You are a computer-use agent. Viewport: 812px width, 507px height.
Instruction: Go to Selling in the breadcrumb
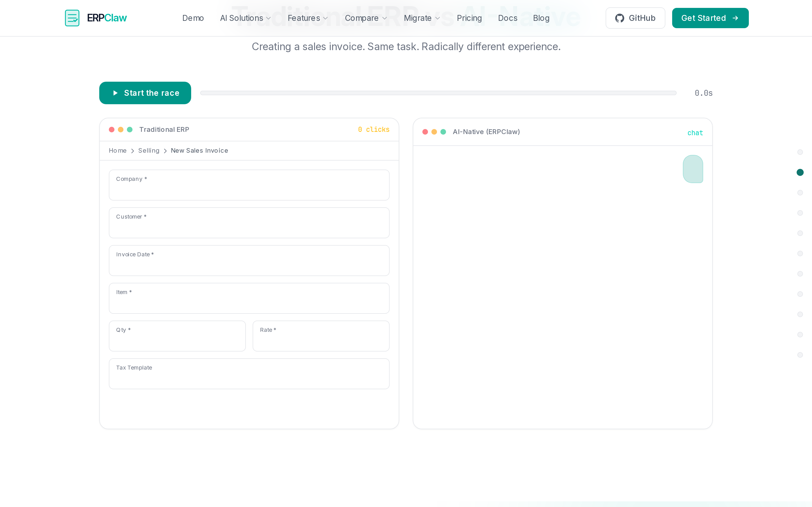[149, 151]
